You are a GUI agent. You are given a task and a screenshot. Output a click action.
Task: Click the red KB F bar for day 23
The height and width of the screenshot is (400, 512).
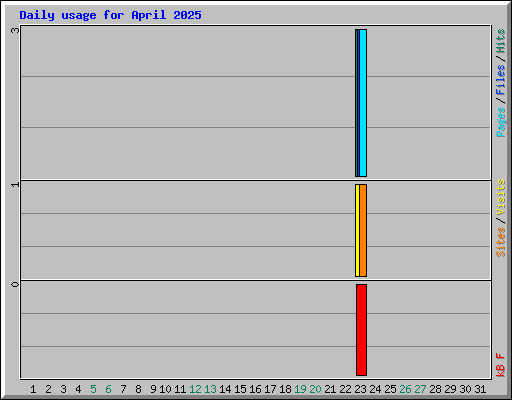pos(362,330)
